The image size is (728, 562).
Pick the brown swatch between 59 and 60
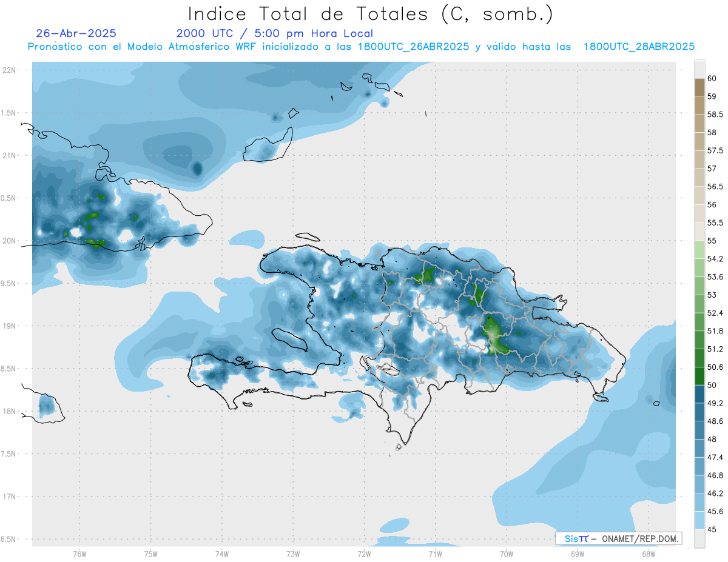coord(699,87)
